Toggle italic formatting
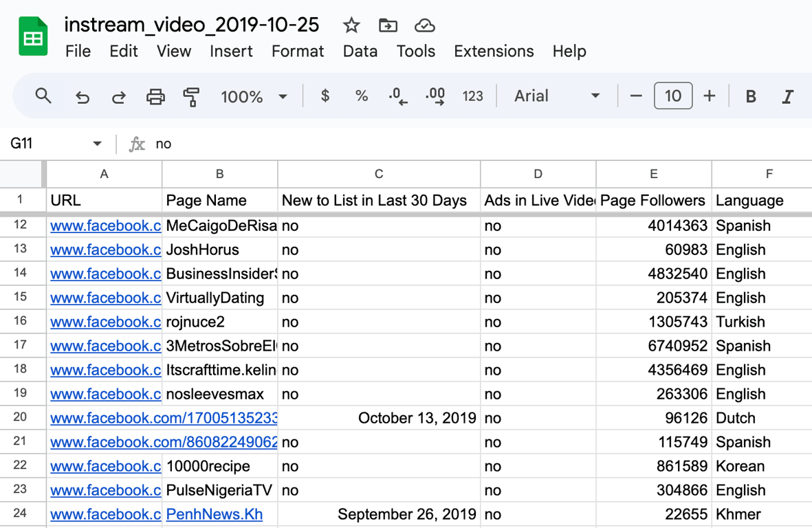Viewport: 812px width, 528px height. [x=788, y=96]
